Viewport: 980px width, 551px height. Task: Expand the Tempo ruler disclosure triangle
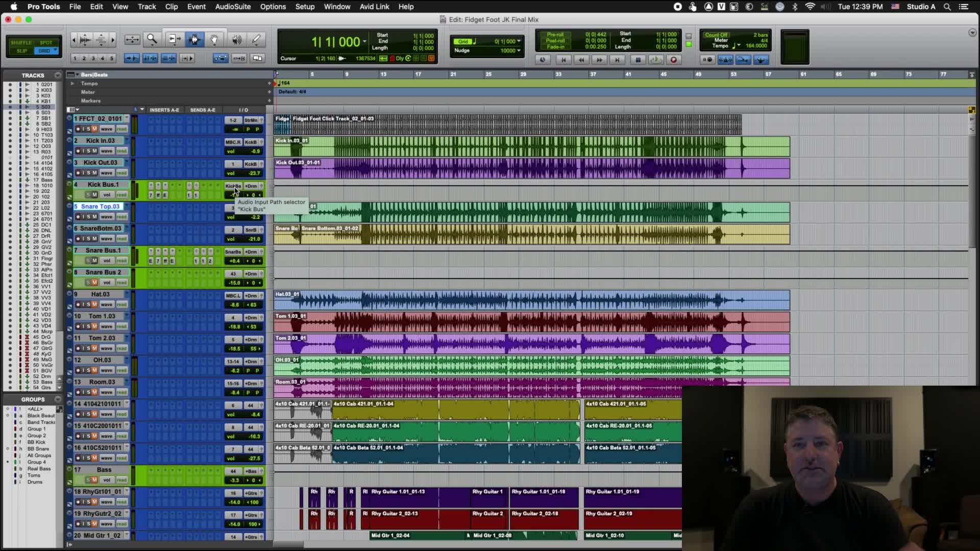[x=72, y=83]
